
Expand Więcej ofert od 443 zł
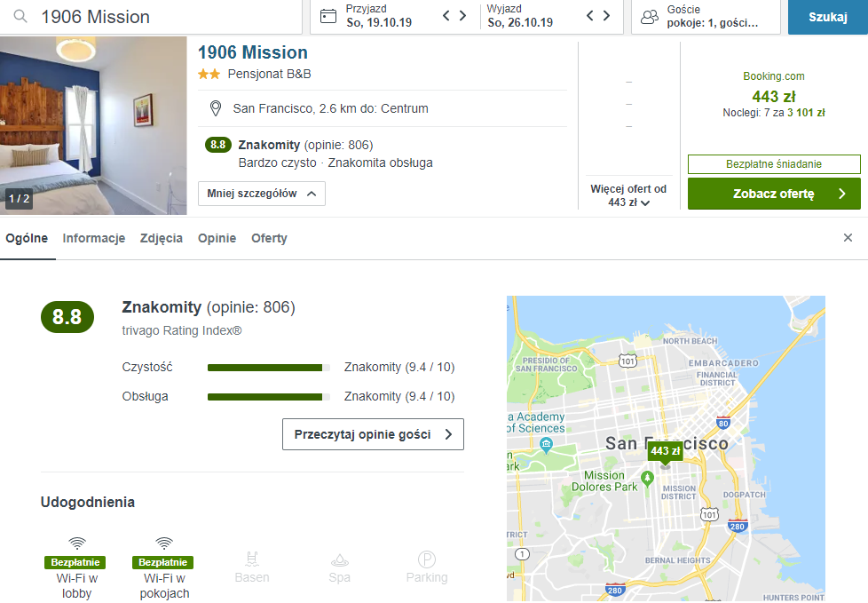pos(628,195)
